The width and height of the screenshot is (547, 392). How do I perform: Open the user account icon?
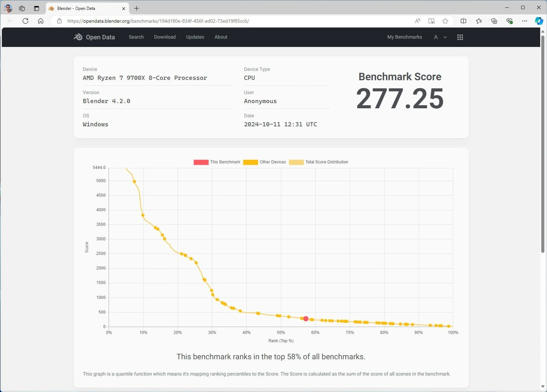[436, 37]
